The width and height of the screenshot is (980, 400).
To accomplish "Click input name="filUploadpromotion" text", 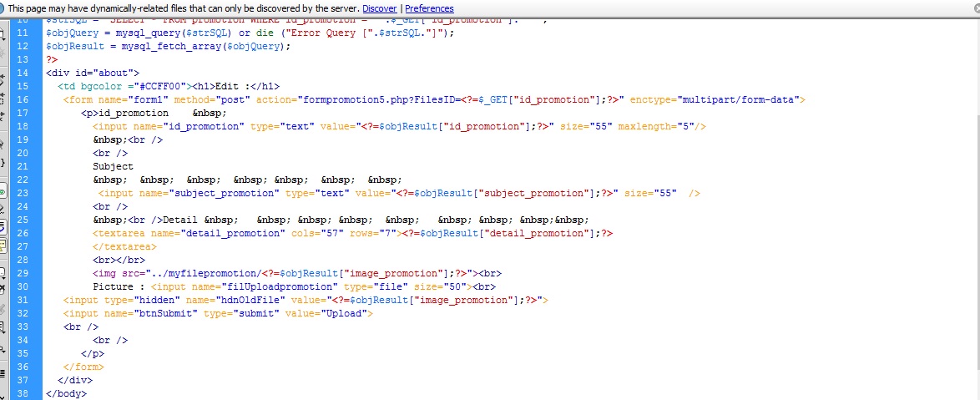I will [x=245, y=287].
